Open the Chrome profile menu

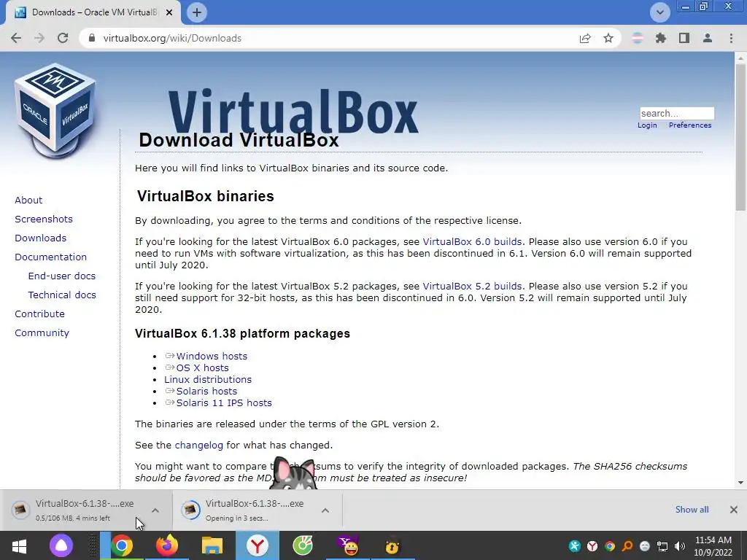pyautogui.click(x=708, y=38)
